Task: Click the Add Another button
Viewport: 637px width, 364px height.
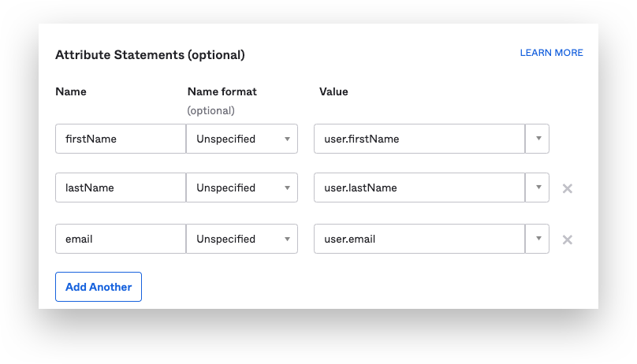Action: pyautogui.click(x=99, y=287)
